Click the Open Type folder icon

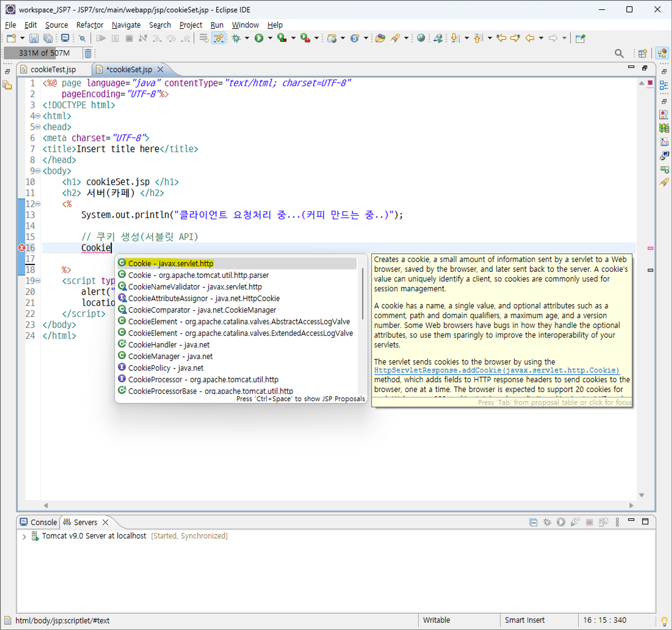pyautogui.click(x=380, y=38)
